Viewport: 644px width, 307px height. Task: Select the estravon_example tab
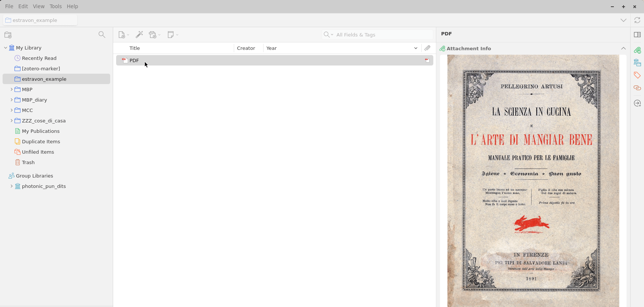(x=40, y=20)
